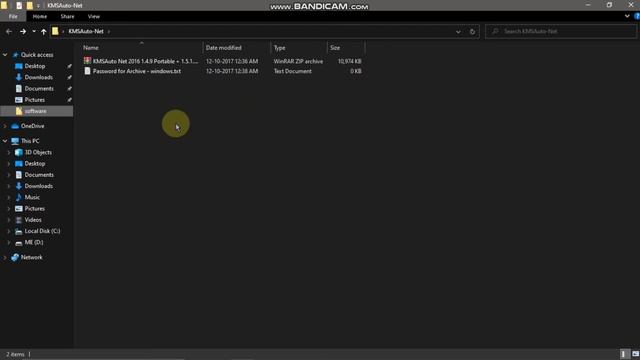The width and height of the screenshot is (640, 360).
Task: Open 3D Objects under This PC
Action: [38, 152]
